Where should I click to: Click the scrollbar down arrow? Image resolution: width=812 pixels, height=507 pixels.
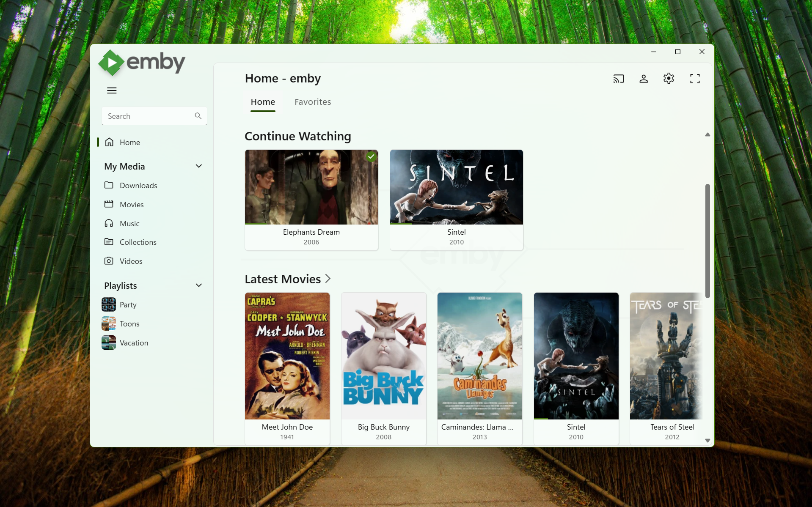point(707,440)
